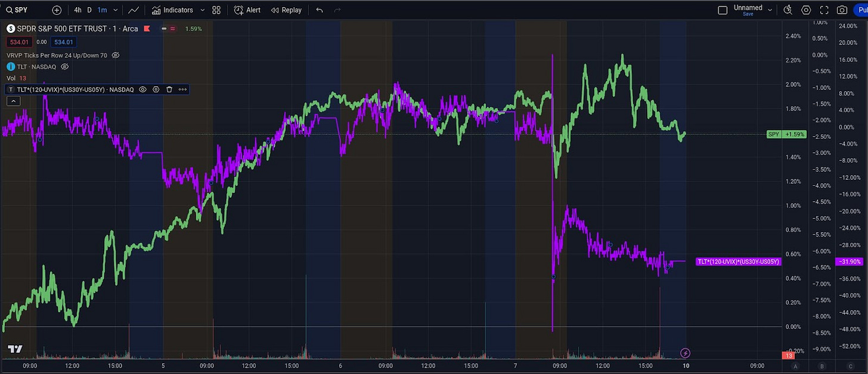Redo the chart action
The image size is (868, 374).
337,10
